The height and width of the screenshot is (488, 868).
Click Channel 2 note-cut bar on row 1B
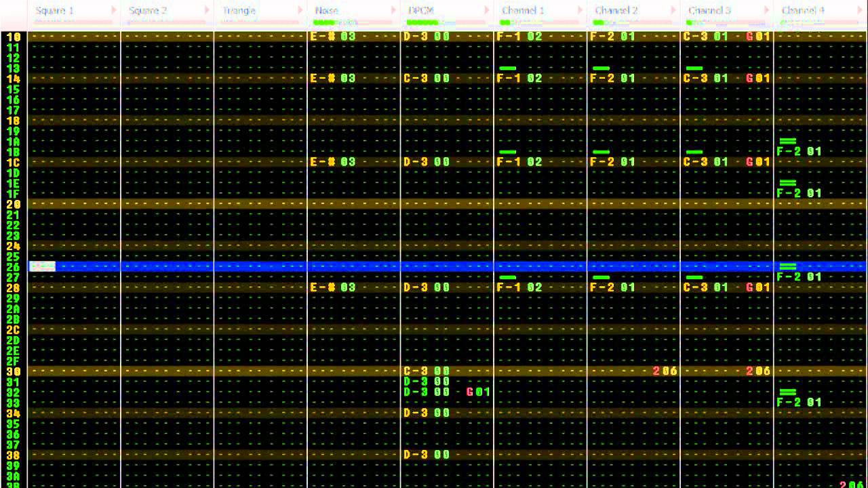(x=601, y=152)
